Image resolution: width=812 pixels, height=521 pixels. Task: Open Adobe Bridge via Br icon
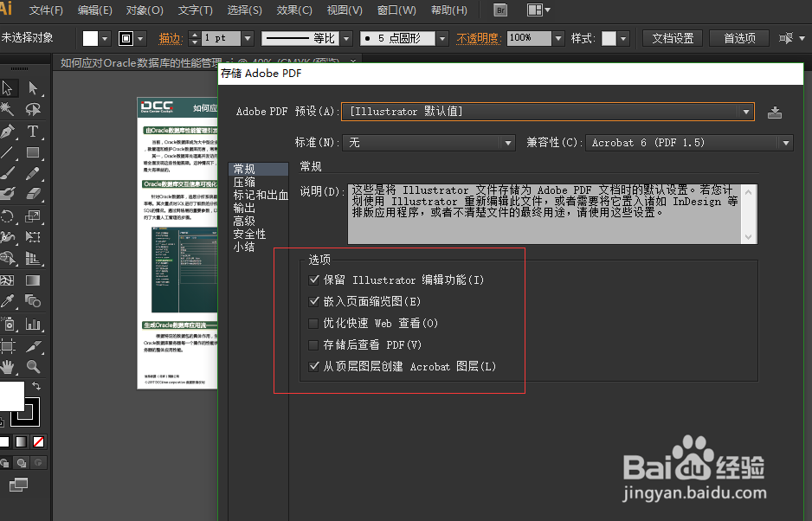(500, 10)
